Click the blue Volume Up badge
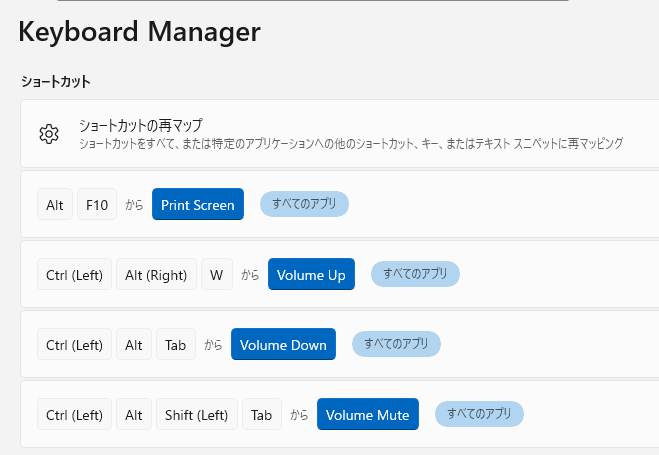This screenshot has width=659, height=455. tap(311, 275)
